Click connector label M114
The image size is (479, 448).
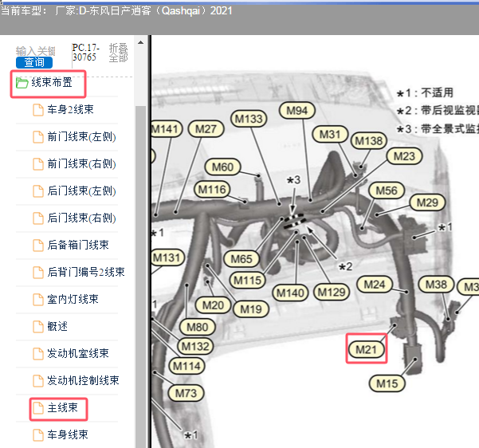(x=186, y=366)
